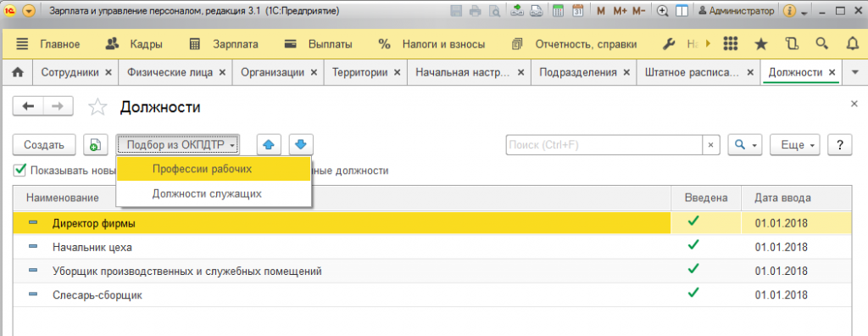The image size is (868, 336).
Task: Click the blue move up arrow button
Action: [x=269, y=145]
